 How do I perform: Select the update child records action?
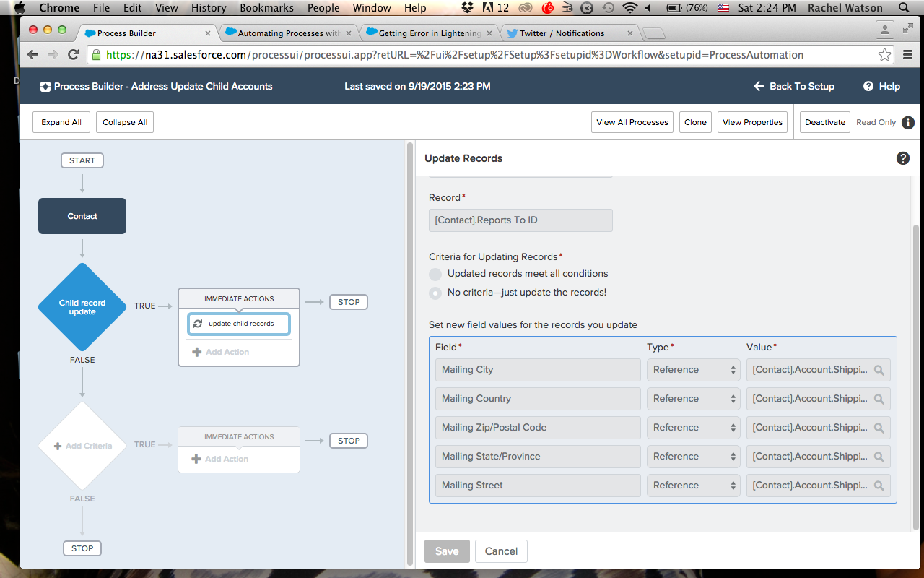click(239, 324)
